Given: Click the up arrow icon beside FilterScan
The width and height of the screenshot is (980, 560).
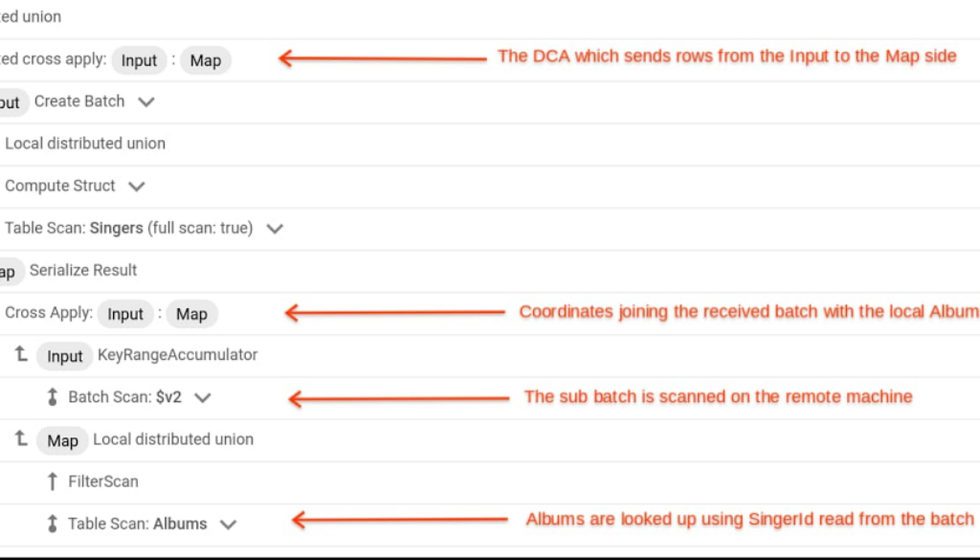Looking at the screenshot, I should click(53, 482).
